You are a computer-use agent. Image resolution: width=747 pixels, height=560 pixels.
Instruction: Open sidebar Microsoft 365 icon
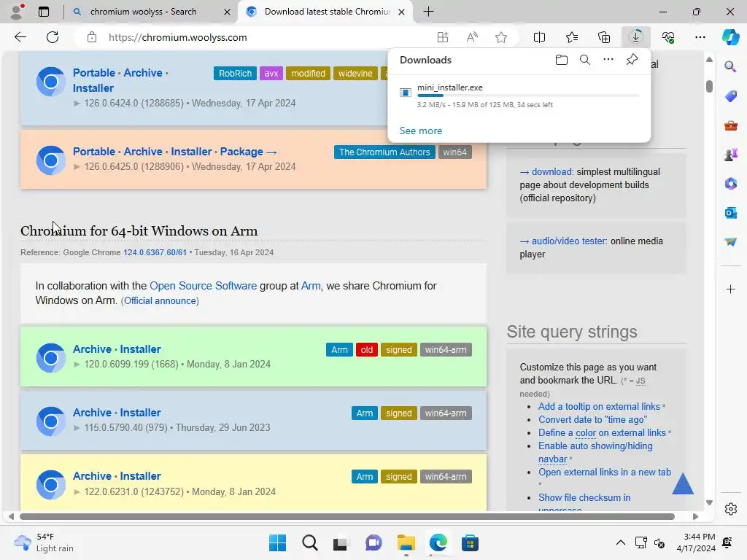point(730,184)
